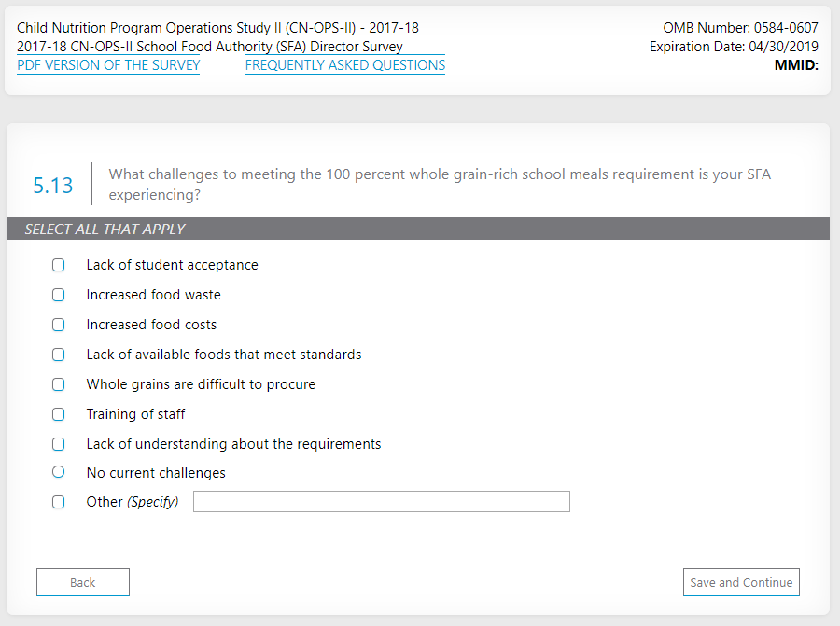840x626 pixels.
Task: Click the Save and Continue button
Action: click(x=741, y=582)
